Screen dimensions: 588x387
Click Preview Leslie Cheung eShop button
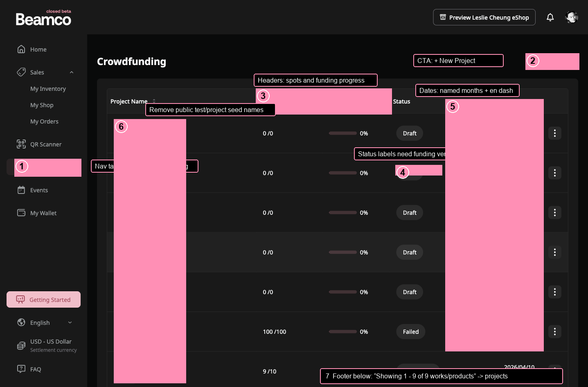click(x=484, y=17)
